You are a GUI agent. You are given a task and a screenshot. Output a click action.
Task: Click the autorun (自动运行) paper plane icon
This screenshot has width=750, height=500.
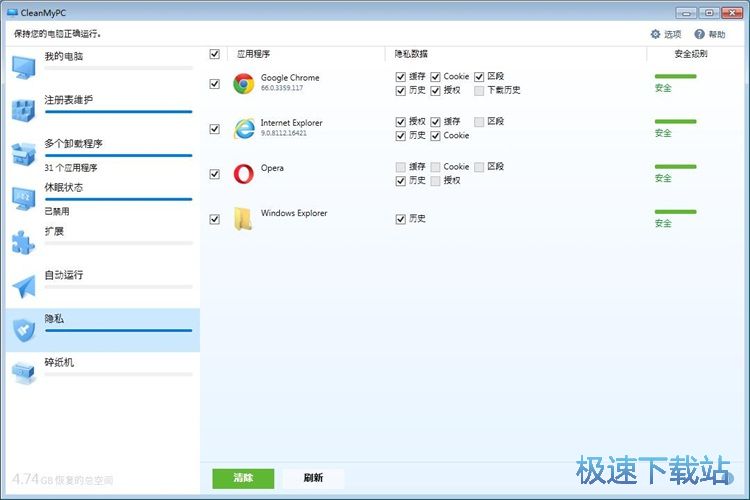pos(23,286)
